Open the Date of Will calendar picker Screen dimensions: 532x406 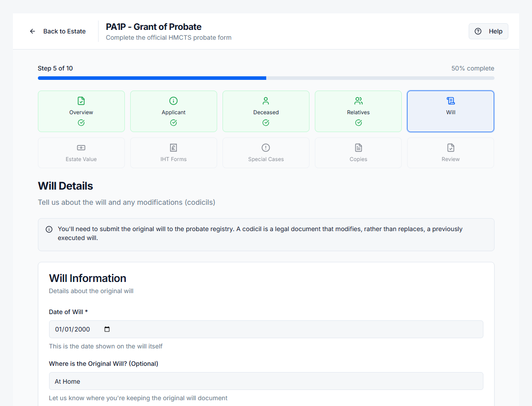107,329
